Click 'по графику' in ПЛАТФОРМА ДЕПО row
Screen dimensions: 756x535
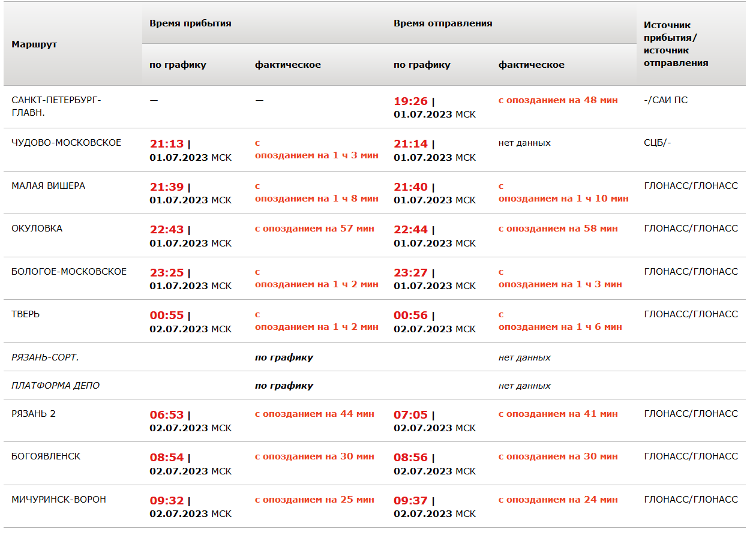(x=284, y=386)
